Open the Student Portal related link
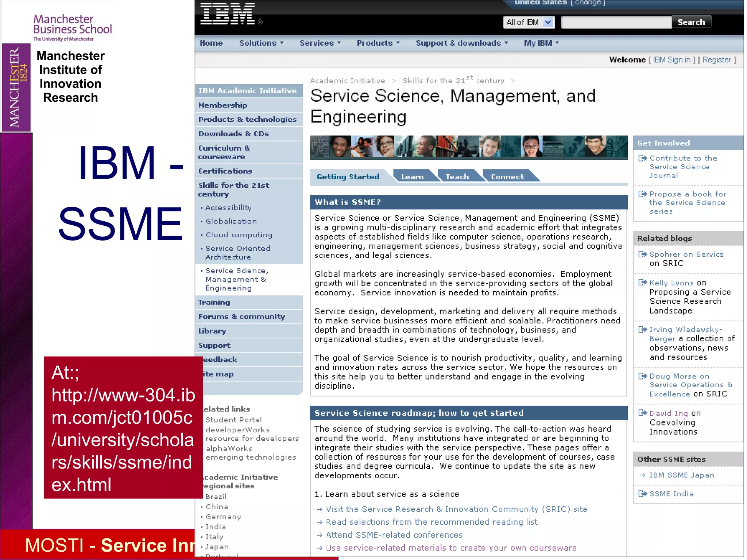The height and width of the screenshot is (560, 747). pos(234,420)
